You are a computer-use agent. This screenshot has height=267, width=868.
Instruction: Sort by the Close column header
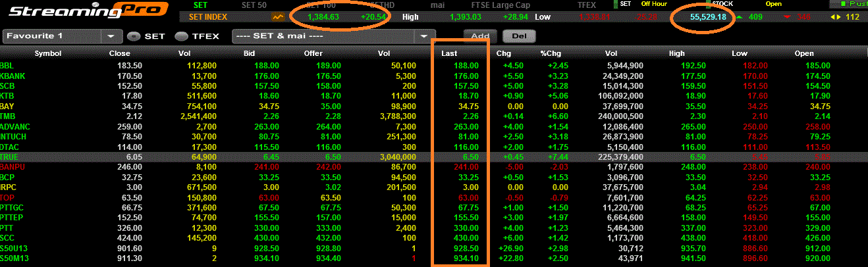(x=120, y=53)
